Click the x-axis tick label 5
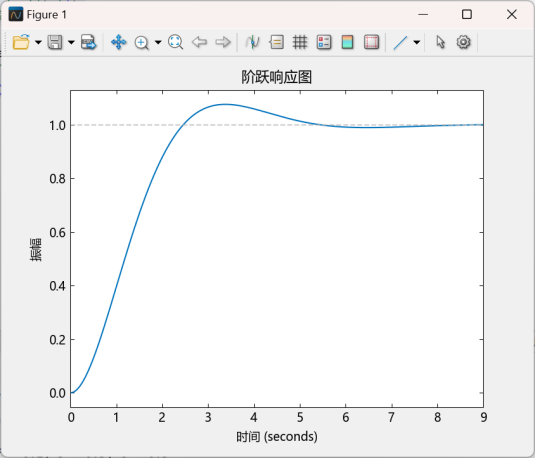Screen dimensions: 535x458 [x=300, y=417]
